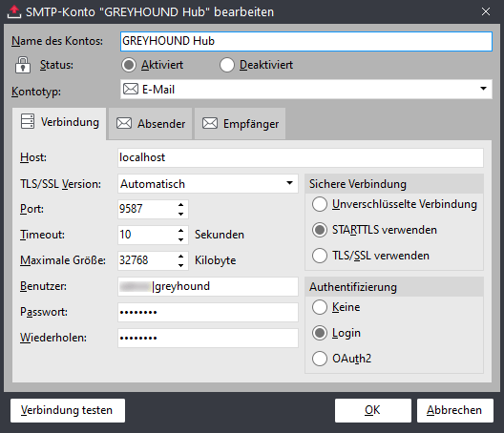Decrease the Port value with down arrow
Viewport: 504px width, 433px height.
click(x=181, y=214)
